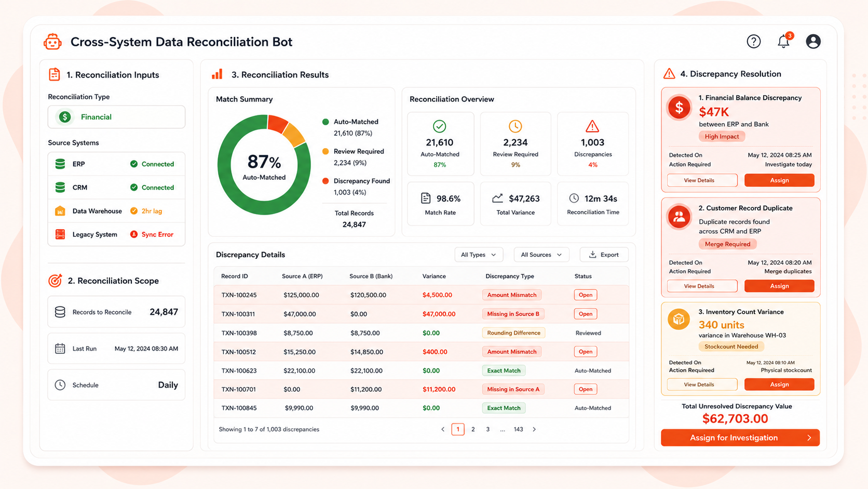
Task: Click the Stockcount Needed badge
Action: click(x=731, y=347)
